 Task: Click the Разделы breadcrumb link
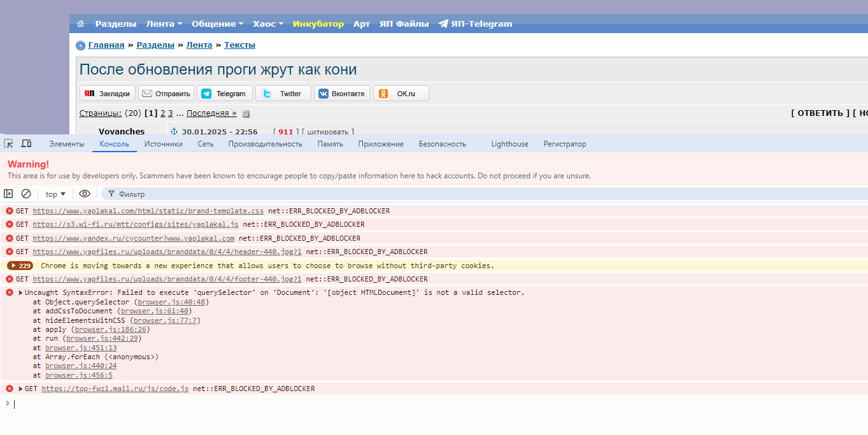[155, 45]
